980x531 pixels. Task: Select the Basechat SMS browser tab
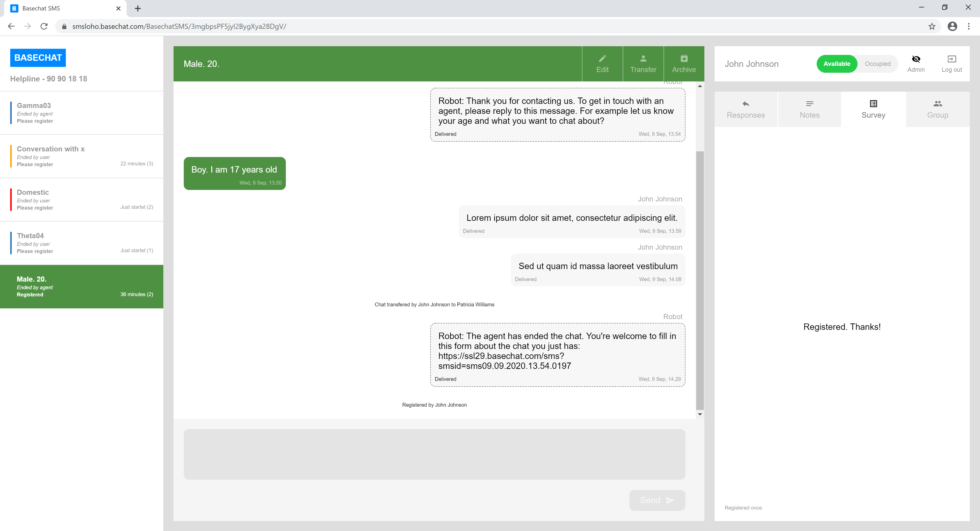pos(57,8)
